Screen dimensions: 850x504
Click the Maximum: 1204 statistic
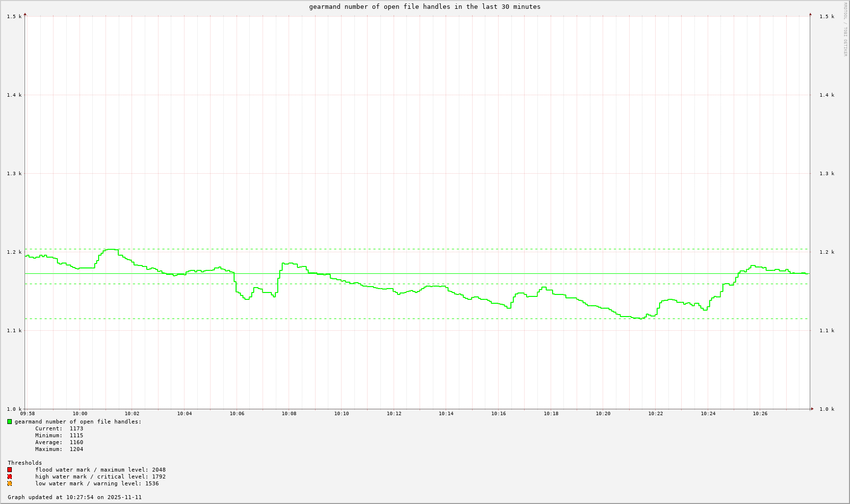59,449
